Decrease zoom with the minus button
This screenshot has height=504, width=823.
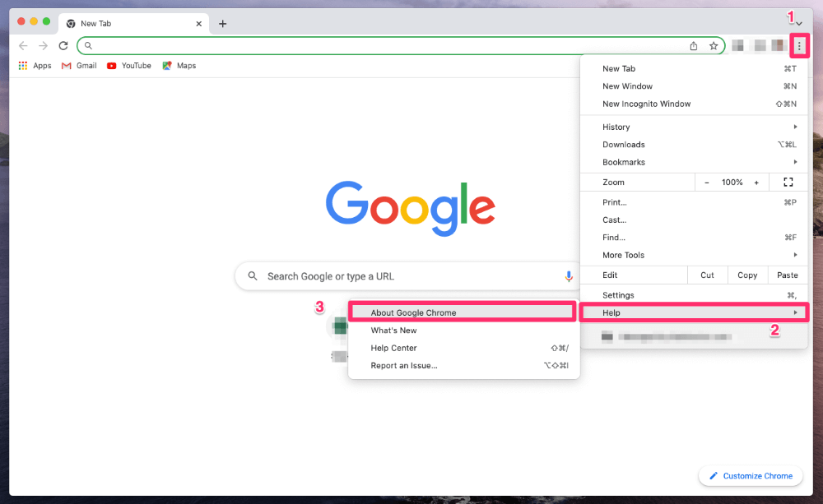click(x=706, y=183)
